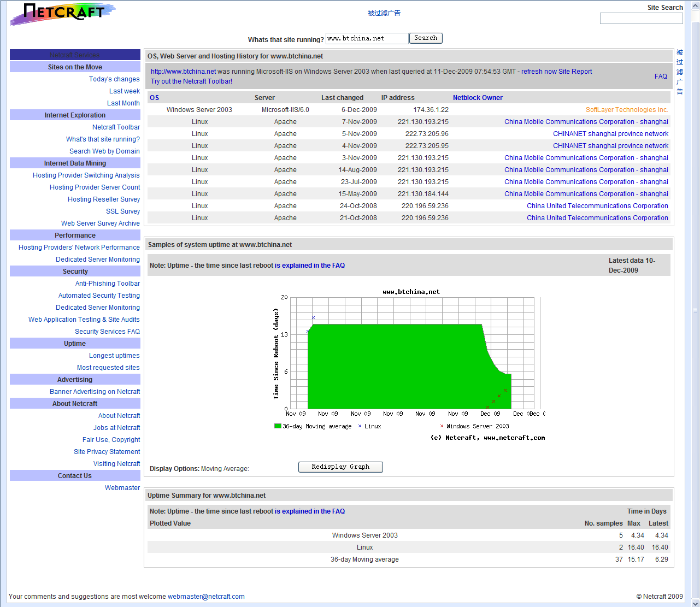Click the Netcraft logo
This screenshot has height=607, width=700.
coord(62,13)
